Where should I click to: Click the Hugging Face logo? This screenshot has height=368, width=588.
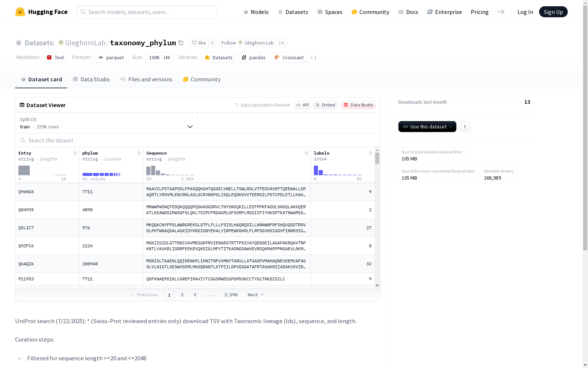coord(41,12)
